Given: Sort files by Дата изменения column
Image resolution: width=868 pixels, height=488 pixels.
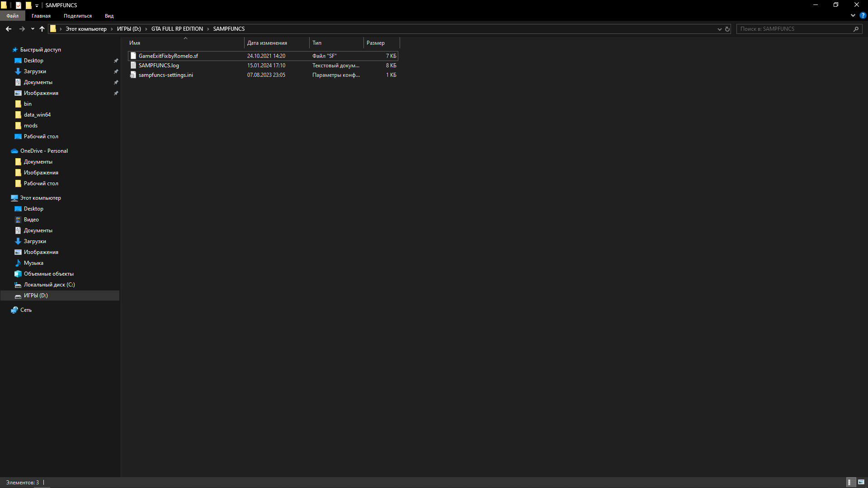Looking at the screenshot, I should 267,43.
